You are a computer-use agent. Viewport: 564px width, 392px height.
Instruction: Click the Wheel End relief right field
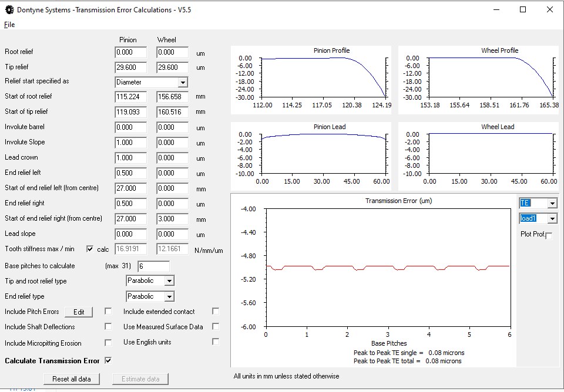coord(173,204)
